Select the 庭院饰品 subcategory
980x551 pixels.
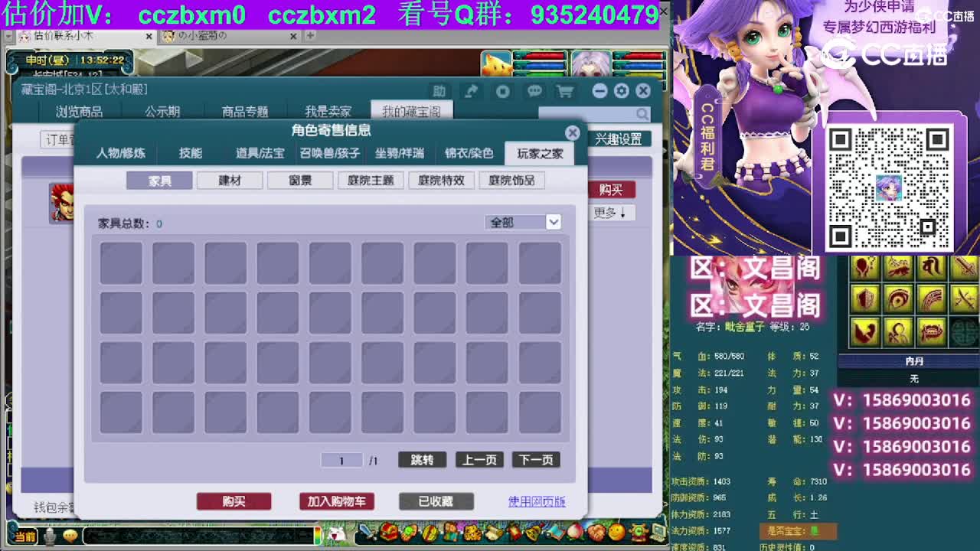tap(511, 181)
